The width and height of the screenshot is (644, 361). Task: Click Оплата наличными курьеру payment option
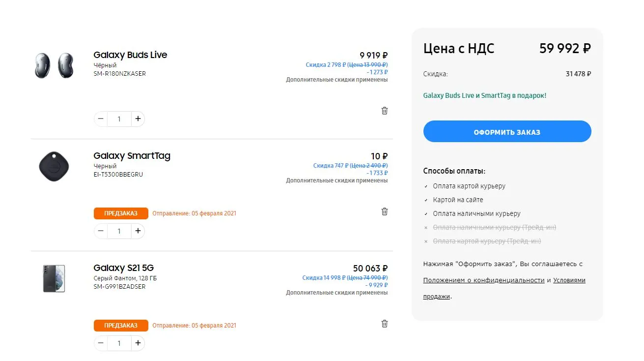476,214
